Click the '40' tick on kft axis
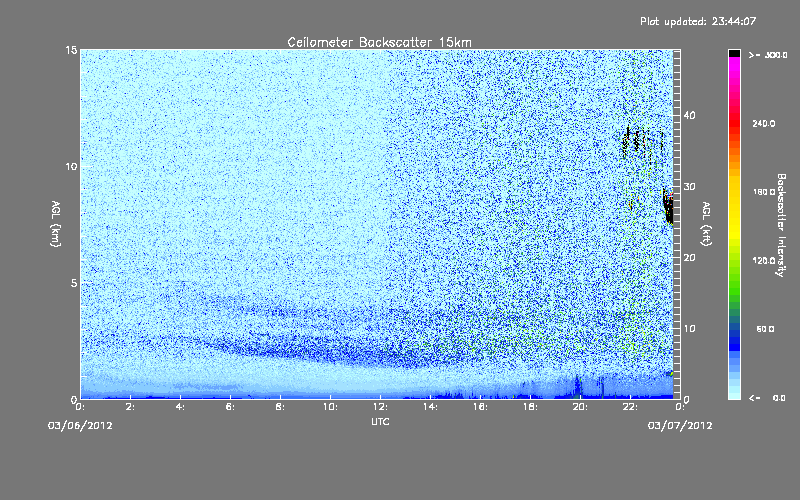This screenshot has width=800, height=500. (x=689, y=115)
